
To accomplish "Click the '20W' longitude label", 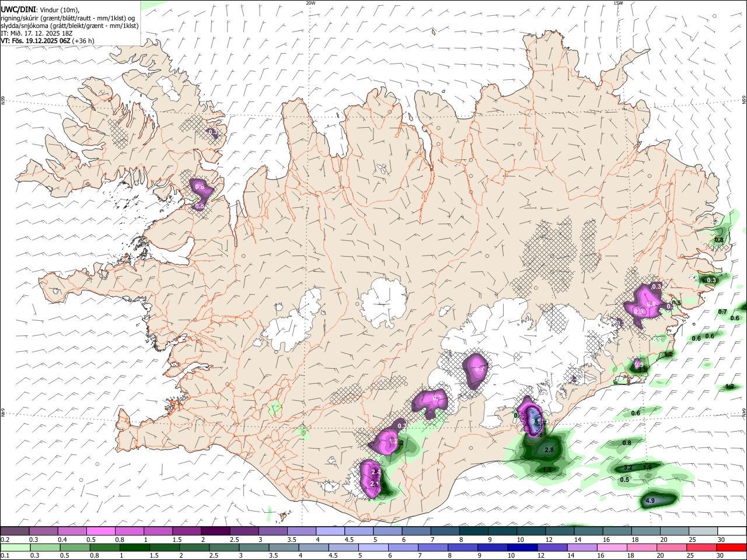I will tap(311, 3).
